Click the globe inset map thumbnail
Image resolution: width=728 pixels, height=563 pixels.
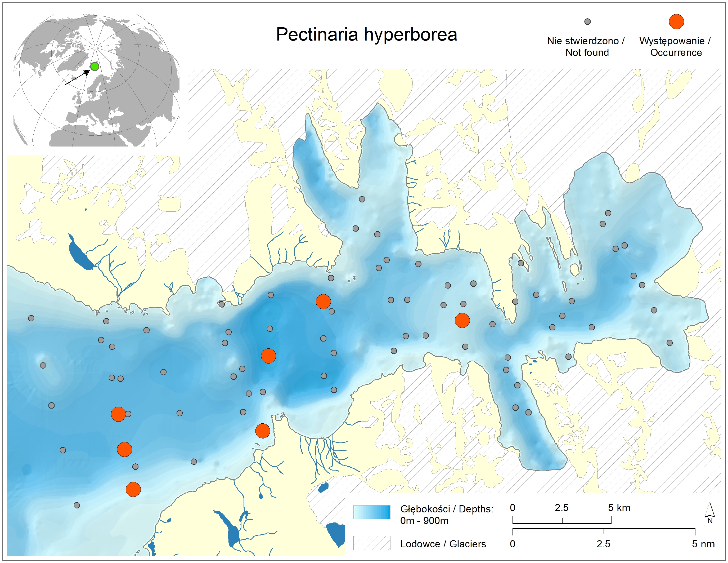(96, 80)
